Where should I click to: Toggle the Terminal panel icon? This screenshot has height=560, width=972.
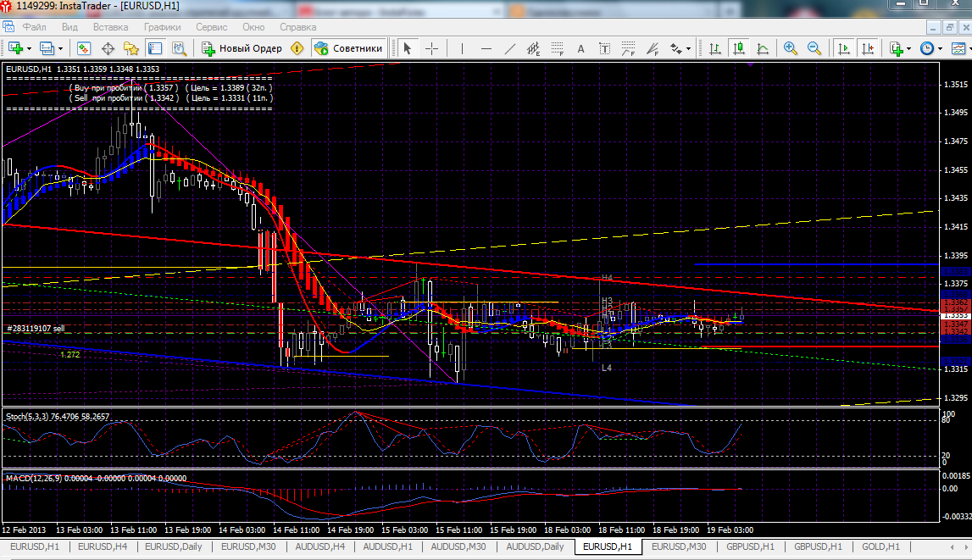[x=155, y=48]
